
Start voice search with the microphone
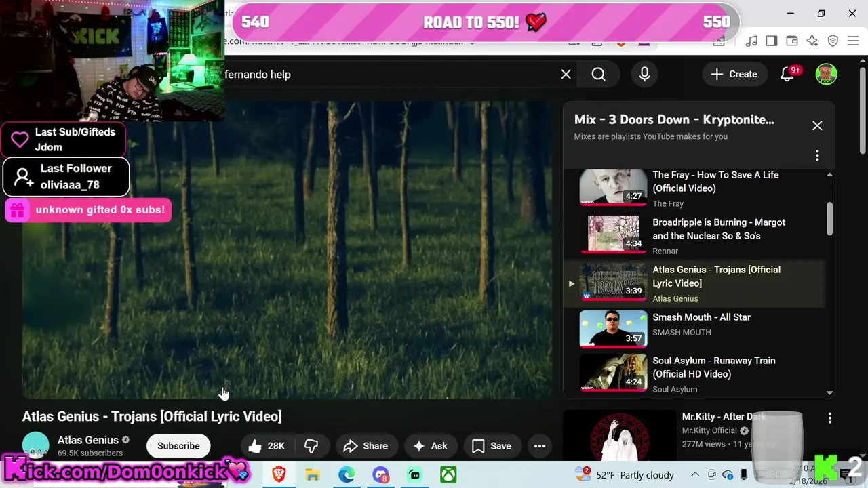click(644, 75)
